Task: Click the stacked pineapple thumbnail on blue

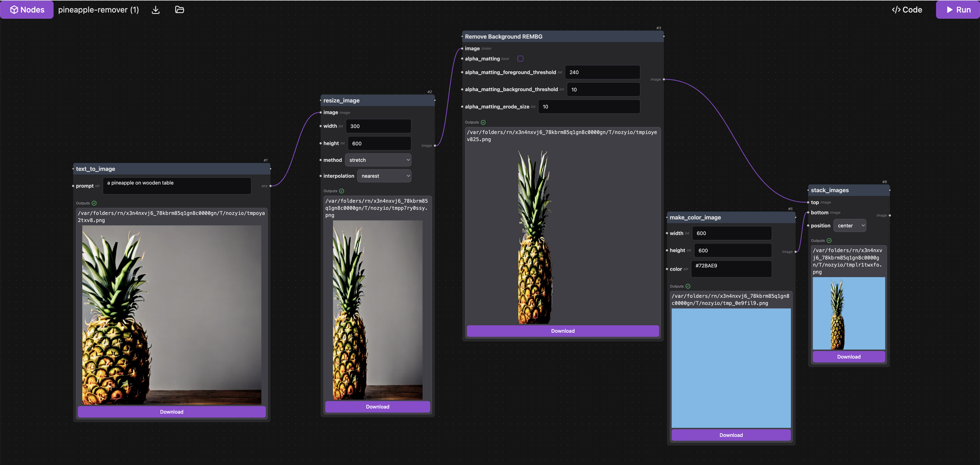Action: tap(848, 313)
